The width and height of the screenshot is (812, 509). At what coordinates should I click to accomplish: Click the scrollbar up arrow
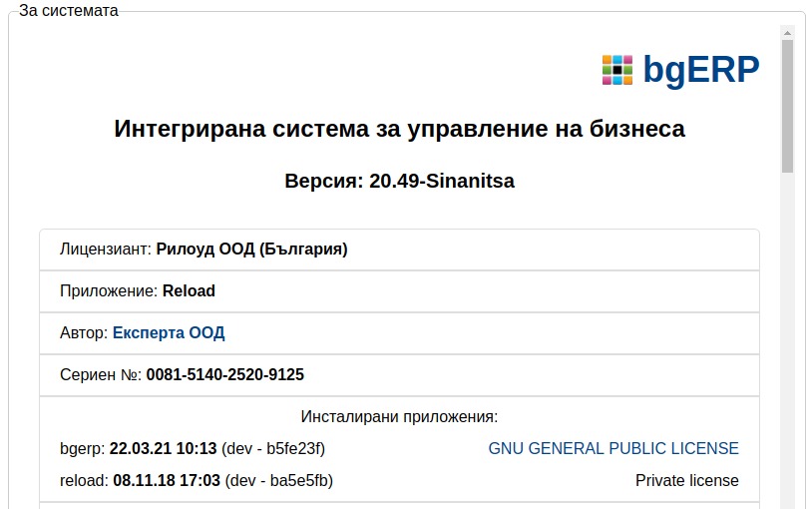(788, 33)
